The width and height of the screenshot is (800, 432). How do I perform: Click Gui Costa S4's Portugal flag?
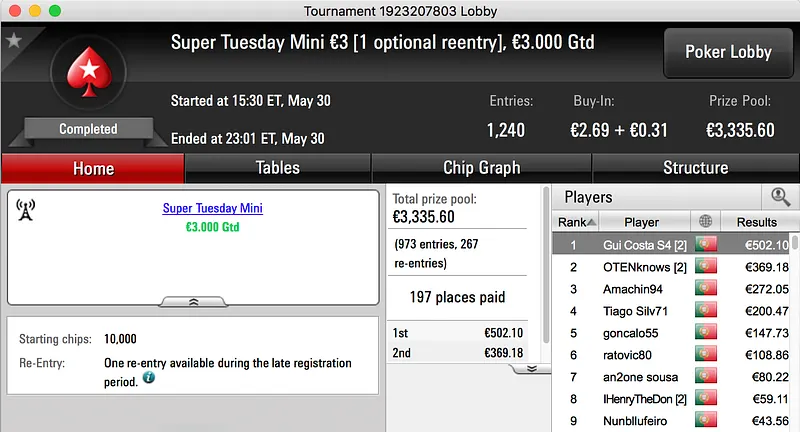(x=707, y=244)
